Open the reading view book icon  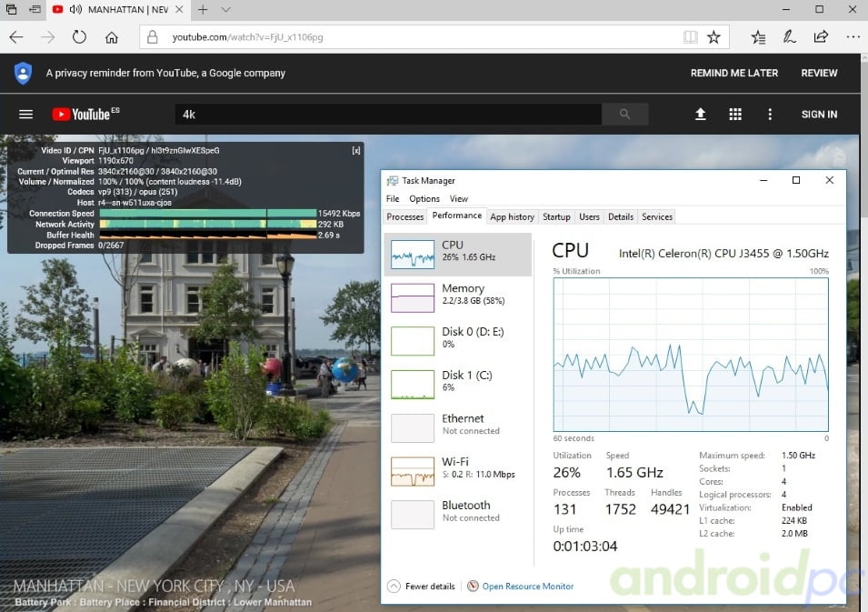691,37
